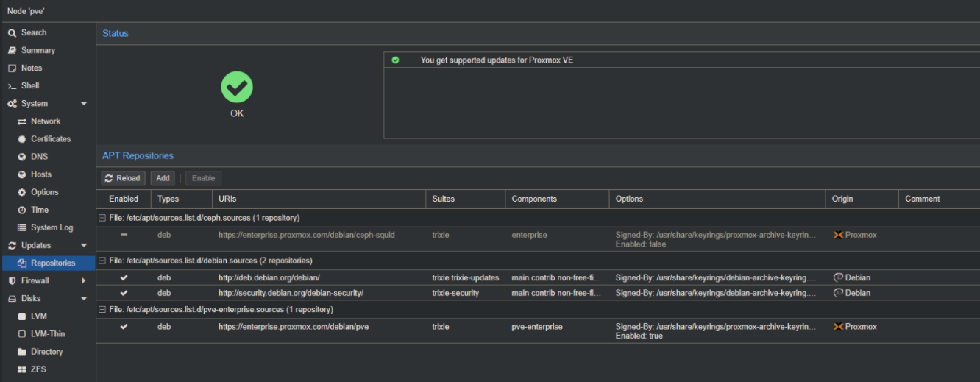The width and height of the screenshot is (980, 382).
Task: Collapse the ceph.sources file group
Action: click(102, 218)
